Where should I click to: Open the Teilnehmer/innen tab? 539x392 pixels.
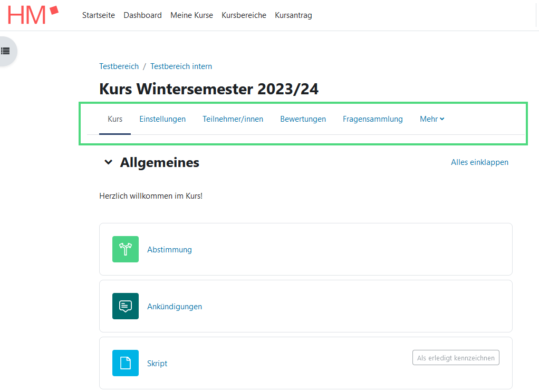point(233,119)
